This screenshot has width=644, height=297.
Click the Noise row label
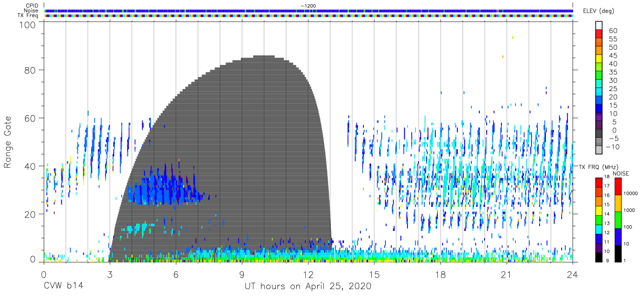(31, 10)
